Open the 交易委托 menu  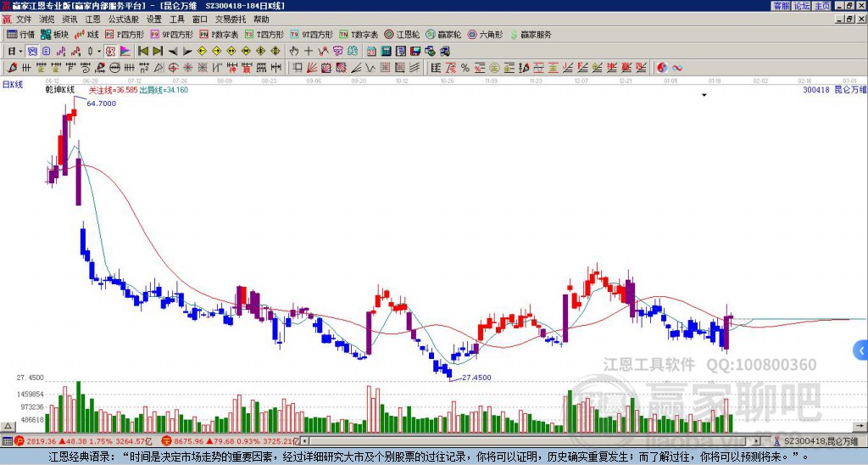pos(231,20)
